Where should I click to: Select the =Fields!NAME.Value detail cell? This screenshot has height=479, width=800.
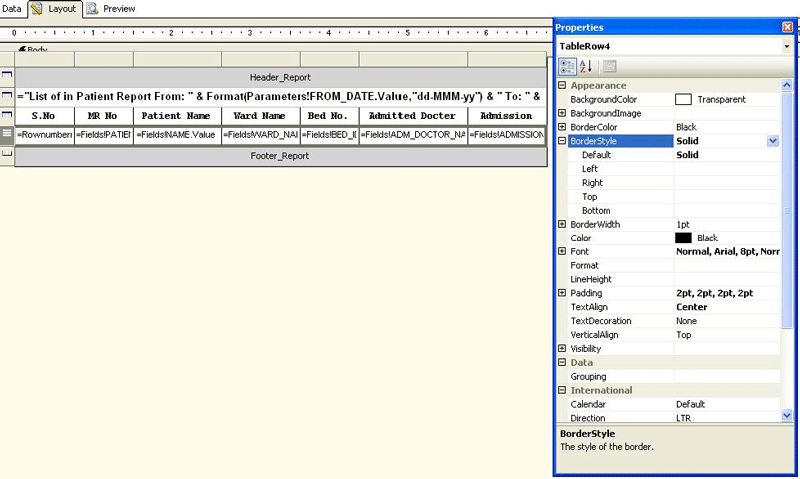click(x=177, y=135)
